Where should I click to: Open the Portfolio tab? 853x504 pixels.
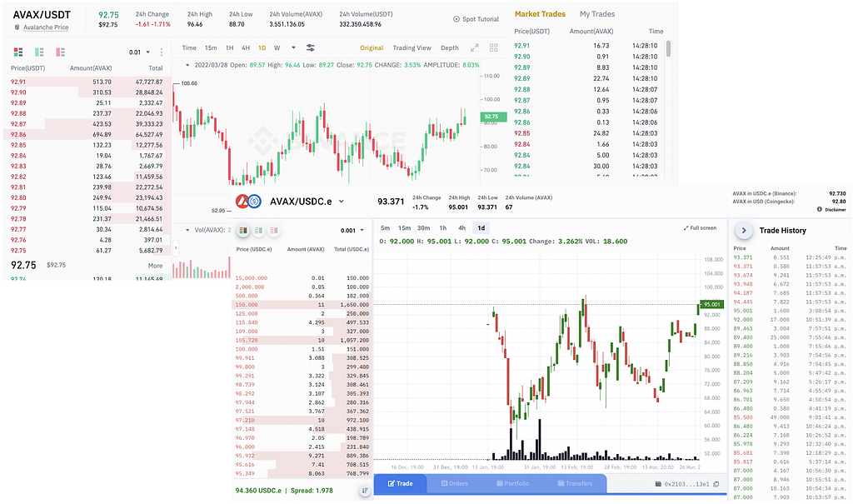coord(513,483)
